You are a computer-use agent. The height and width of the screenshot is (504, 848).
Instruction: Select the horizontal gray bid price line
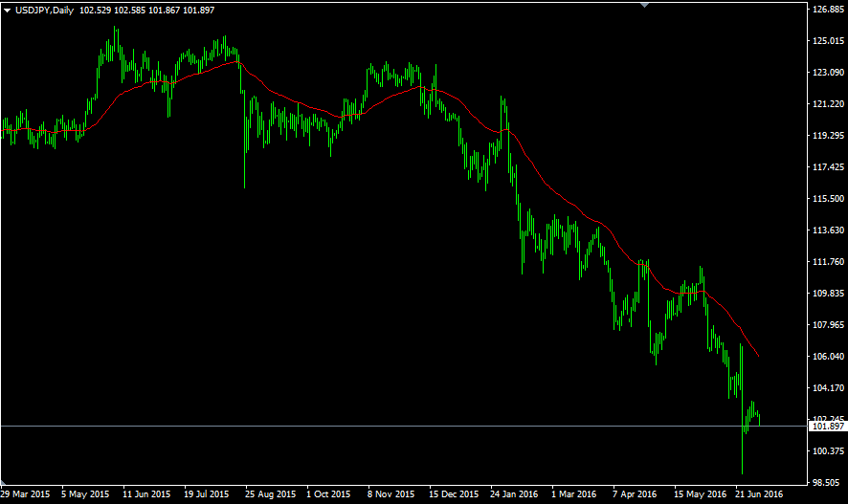point(403,427)
